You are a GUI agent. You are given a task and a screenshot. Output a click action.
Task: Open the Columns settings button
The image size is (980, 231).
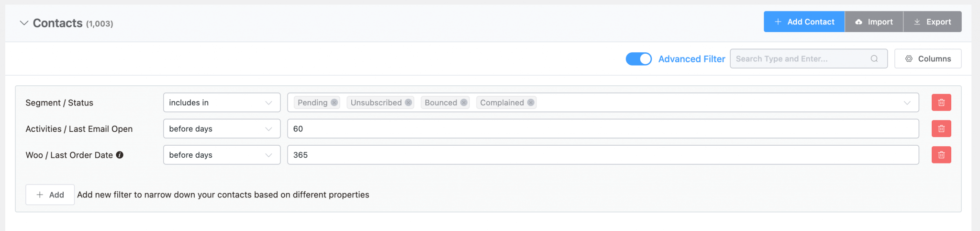pyautogui.click(x=927, y=59)
